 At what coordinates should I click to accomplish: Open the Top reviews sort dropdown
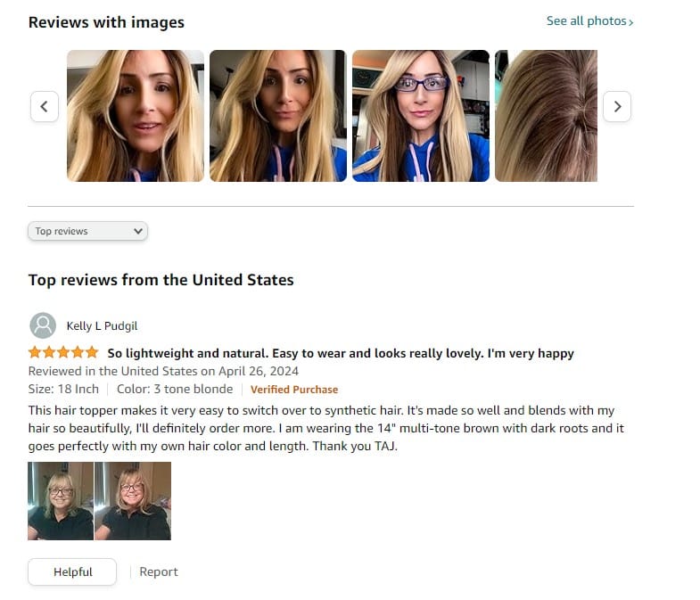(87, 231)
